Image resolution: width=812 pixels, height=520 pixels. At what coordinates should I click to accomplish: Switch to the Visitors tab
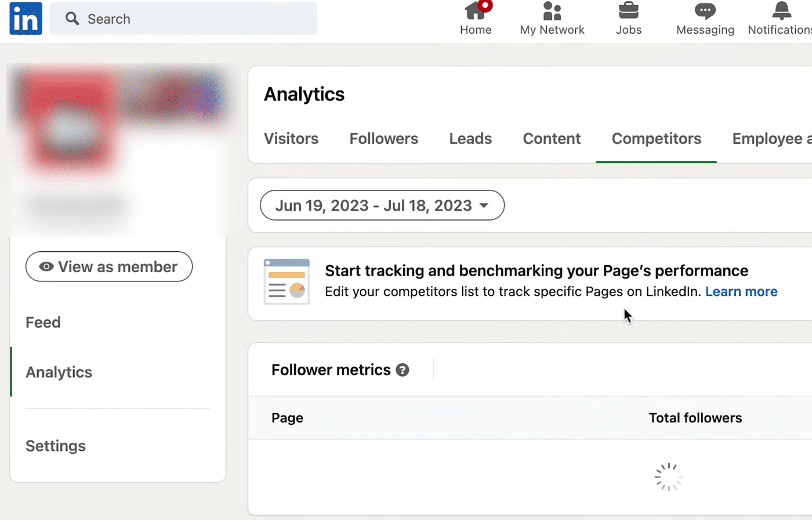tap(291, 139)
